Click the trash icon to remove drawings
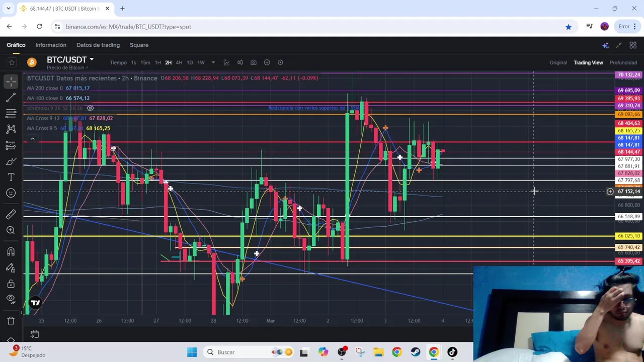This screenshot has width=644, height=362. tap(11, 321)
